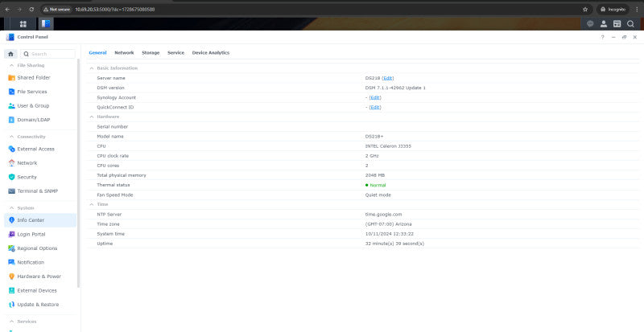Open the External Access icon
The width and height of the screenshot is (644, 332).
(x=11, y=149)
